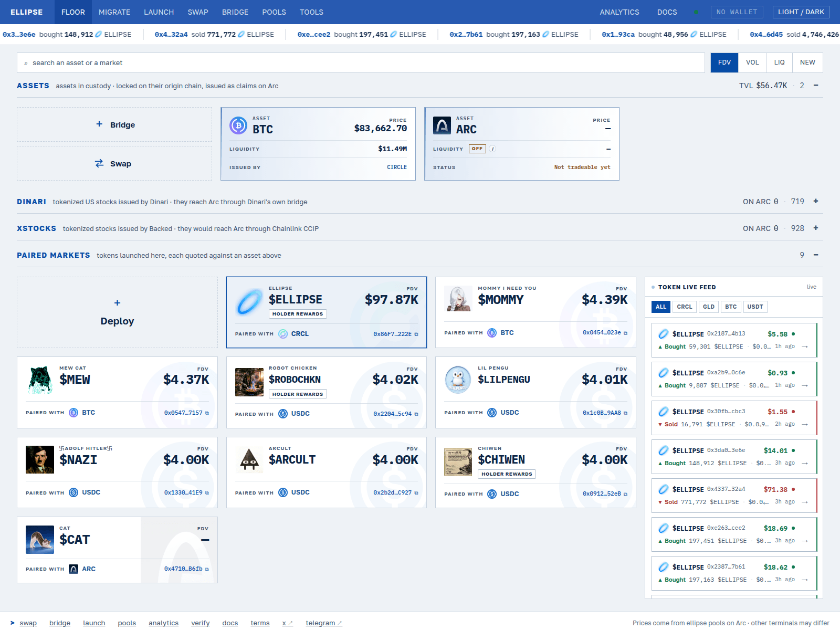
Task: Expand the DINARI section
Action: (x=816, y=201)
